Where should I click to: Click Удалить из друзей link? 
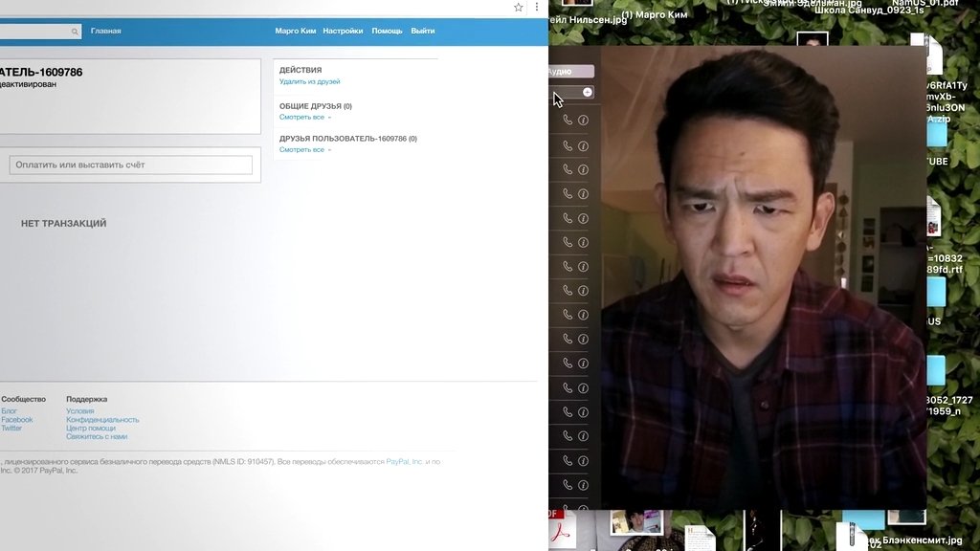[309, 82]
